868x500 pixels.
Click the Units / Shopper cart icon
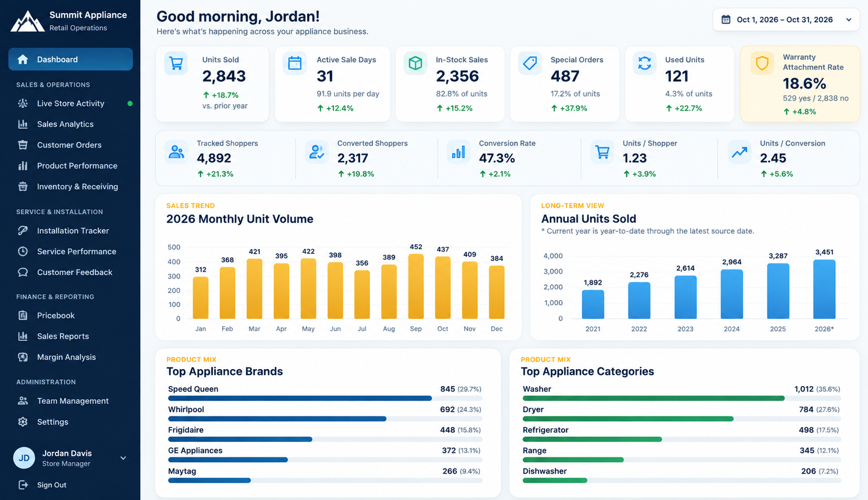[602, 152]
